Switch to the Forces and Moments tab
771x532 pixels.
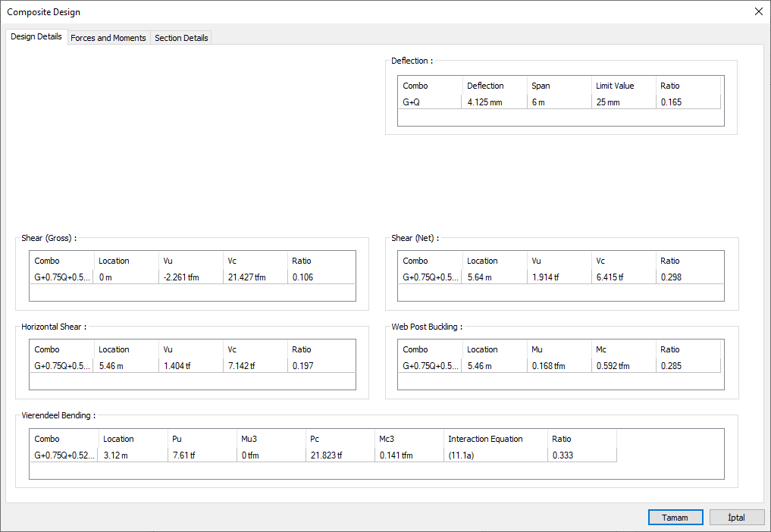[108, 38]
